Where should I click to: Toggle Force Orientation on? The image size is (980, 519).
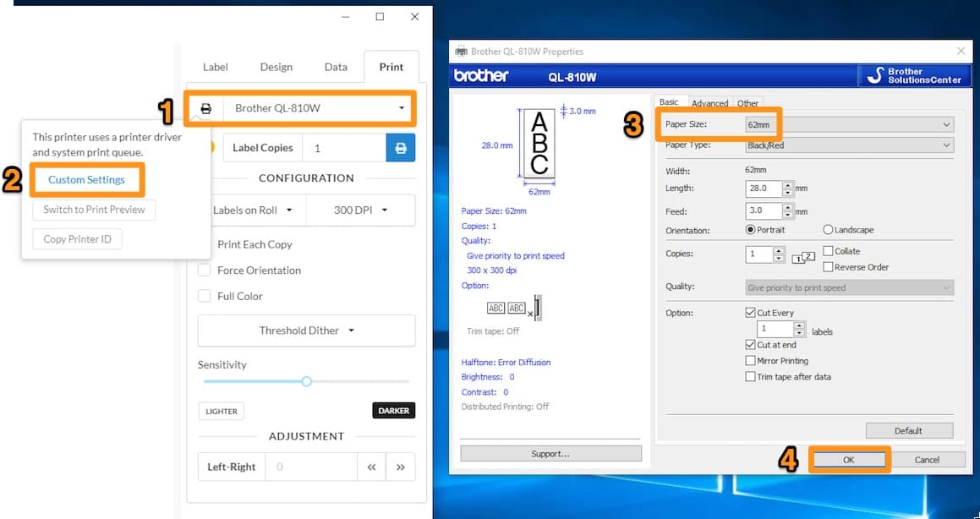click(202, 270)
